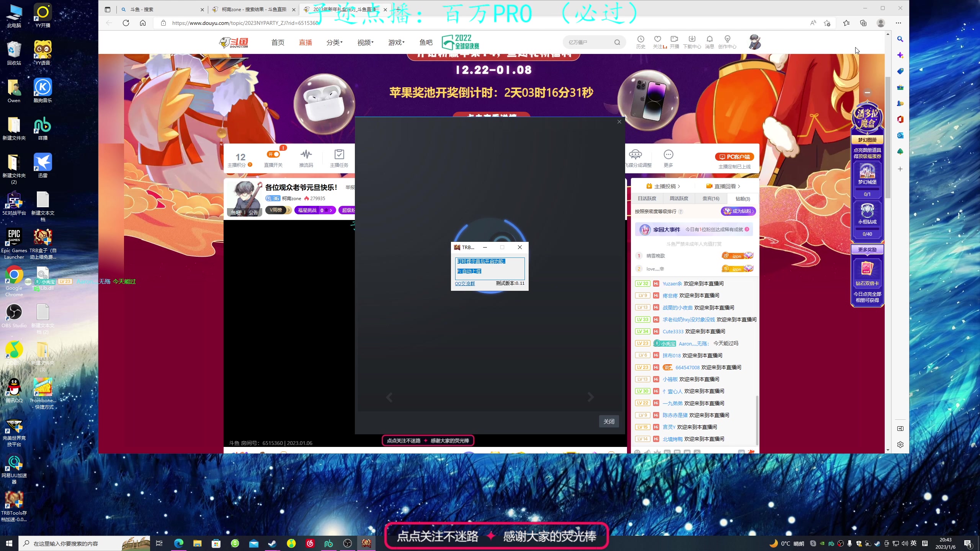This screenshot has width=980, height=551.
Task: Open the 推流码 stream key icon
Action: point(306,158)
